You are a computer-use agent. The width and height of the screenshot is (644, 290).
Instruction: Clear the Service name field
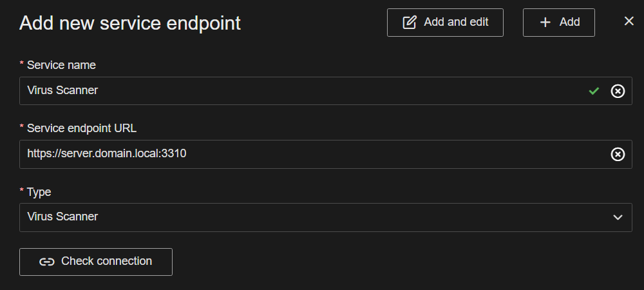618,91
